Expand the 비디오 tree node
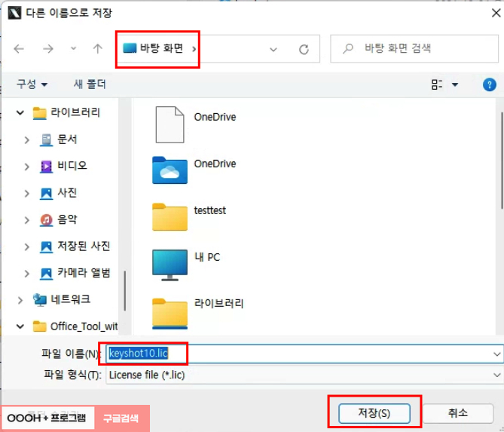The height and width of the screenshot is (432, 504). (26, 167)
